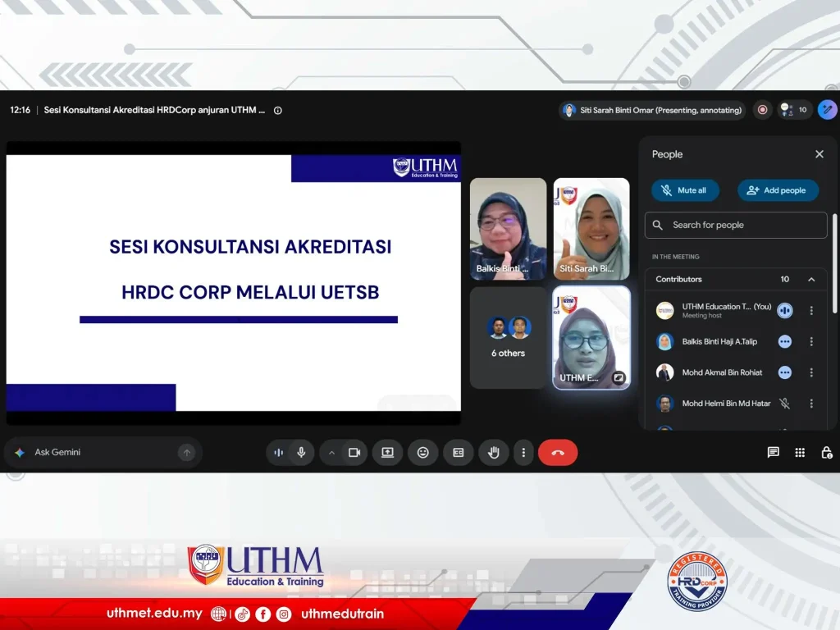Open audio settings chevron next to camera
The height and width of the screenshot is (630, 840).
coord(331,453)
